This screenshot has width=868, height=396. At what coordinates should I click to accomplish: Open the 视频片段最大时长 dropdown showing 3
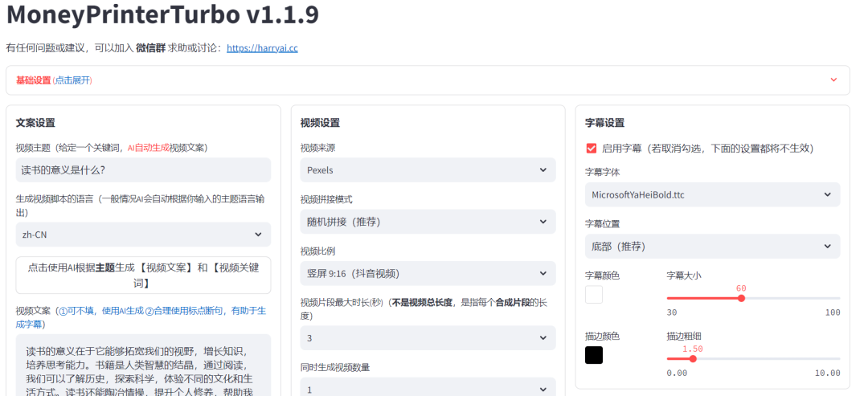pos(428,338)
